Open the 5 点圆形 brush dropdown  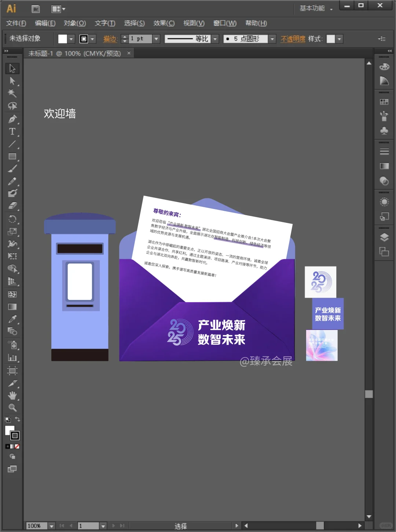click(x=272, y=39)
